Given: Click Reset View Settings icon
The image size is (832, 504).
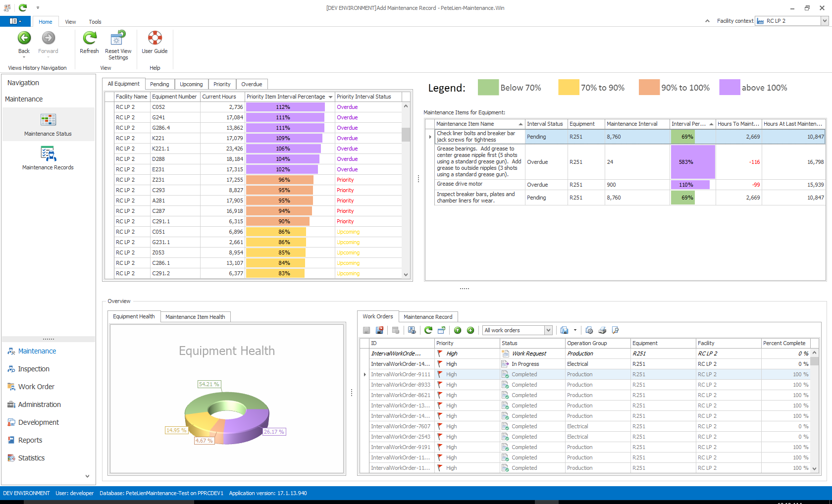Looking at the screenshot, I should coord(118,38).
